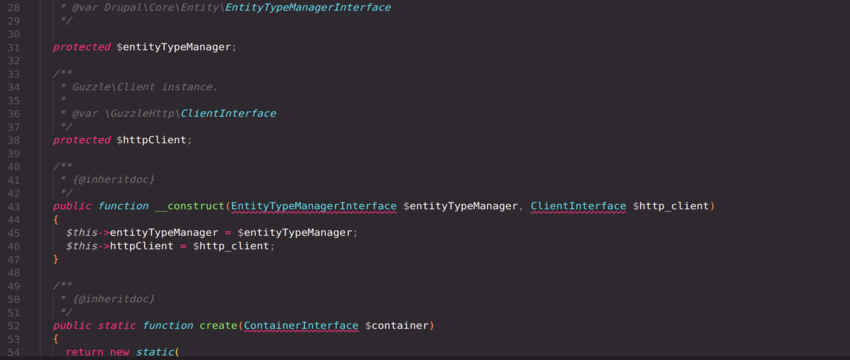The height and width of the screenshot is (360, 850).
Task: Click underlined ClientInterface in constructor parameters
Action: 578,207
